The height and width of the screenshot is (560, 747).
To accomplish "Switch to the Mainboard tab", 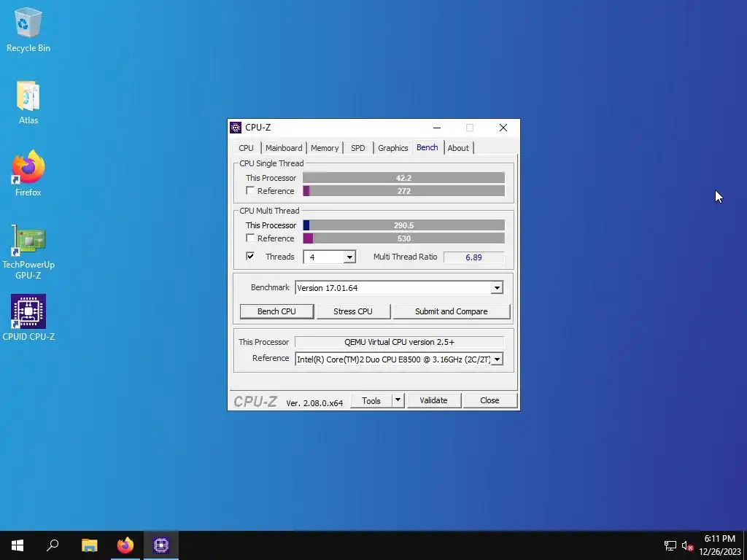I will click(x=284, y=148).
